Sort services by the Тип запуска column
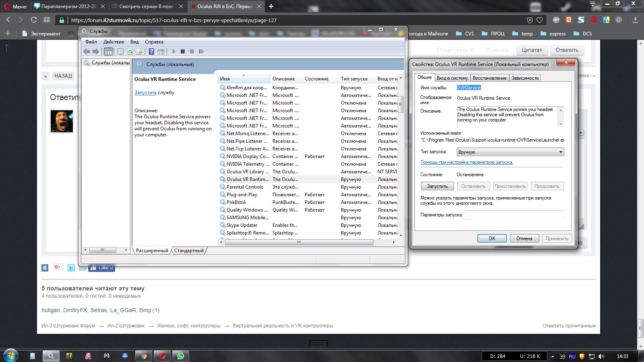Screen dimensions: 644x362 (357, 79)
